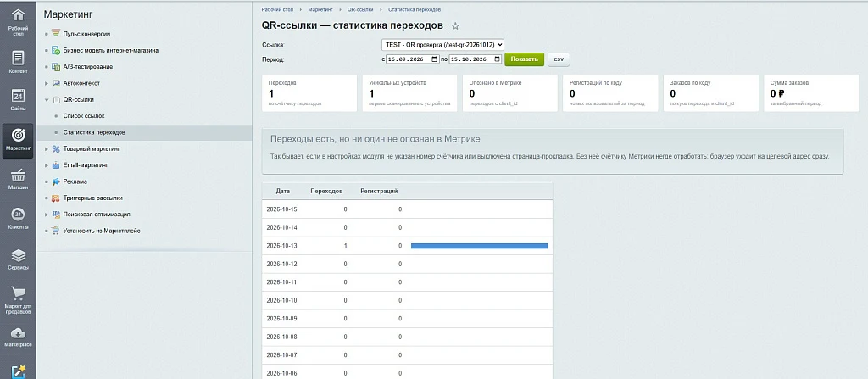Click the QR-ссылки document icon
Viewport: 868px width, 379px height.
point(55,100)
